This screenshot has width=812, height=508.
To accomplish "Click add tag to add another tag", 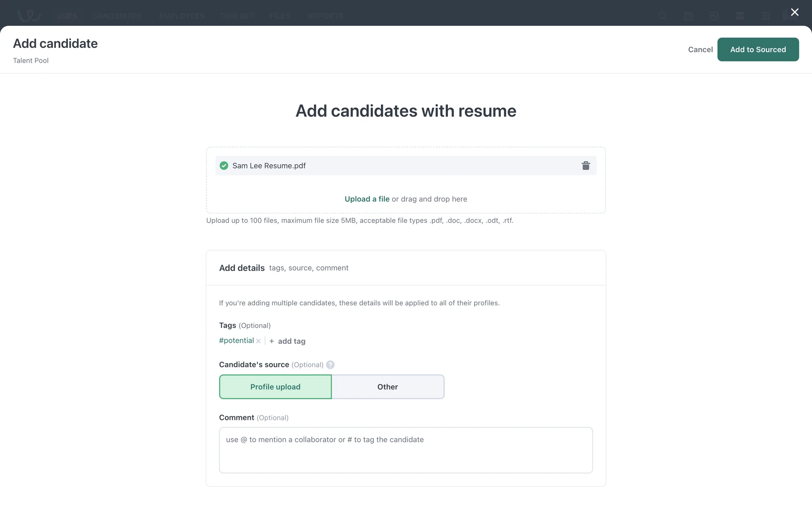I will click(288, 341).
